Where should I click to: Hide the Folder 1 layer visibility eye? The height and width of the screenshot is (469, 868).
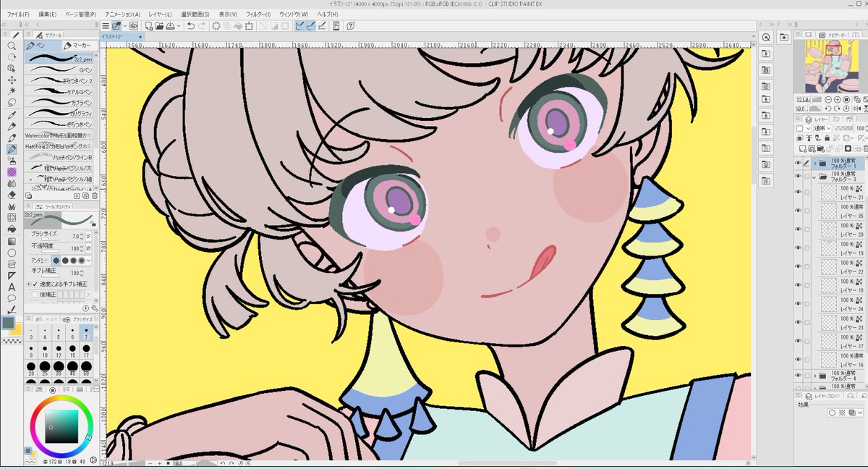pos(798,164)
